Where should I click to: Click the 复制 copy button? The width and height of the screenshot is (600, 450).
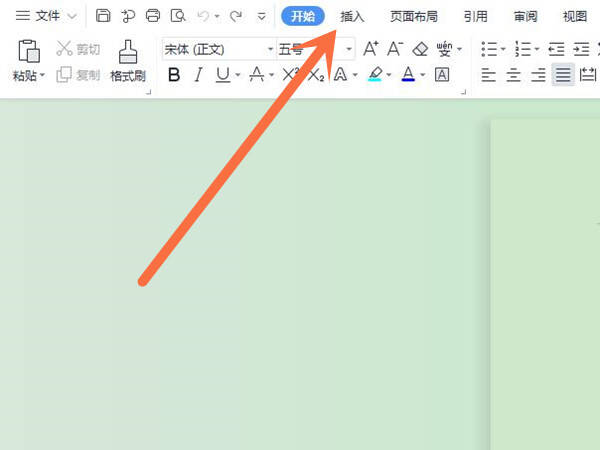pos(78,75)
